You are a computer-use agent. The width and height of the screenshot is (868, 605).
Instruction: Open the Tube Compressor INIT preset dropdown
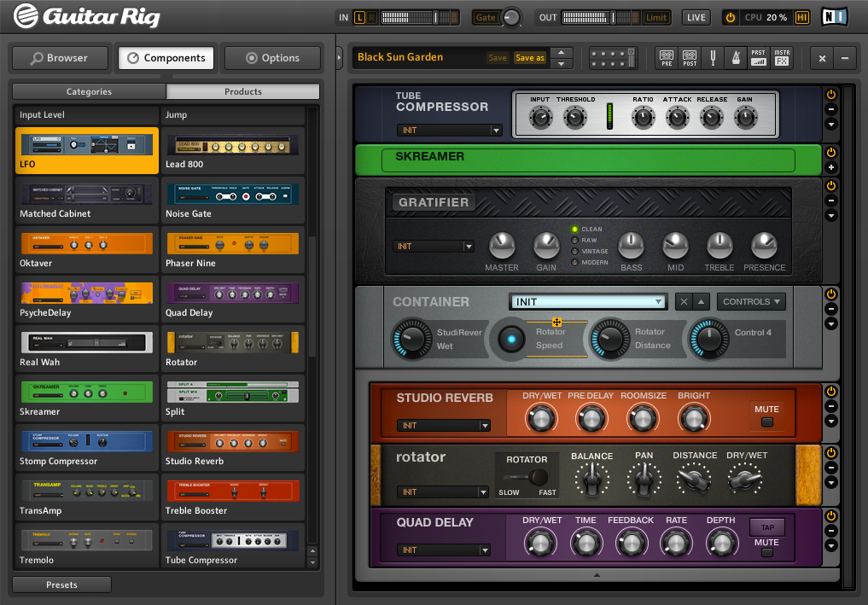click(449, 130)
